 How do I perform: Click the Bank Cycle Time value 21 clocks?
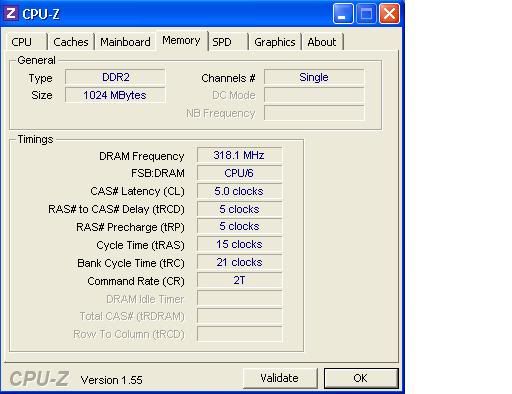(239, 262)
